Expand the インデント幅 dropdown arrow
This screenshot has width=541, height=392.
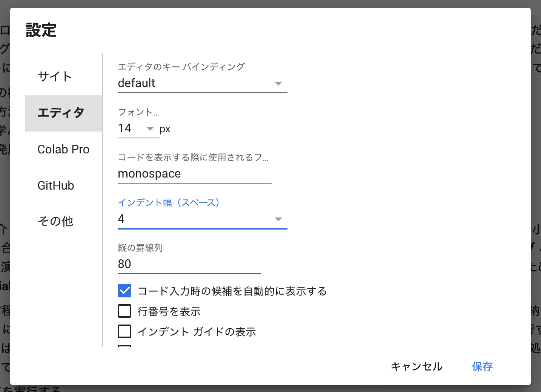tap(278, 219)
